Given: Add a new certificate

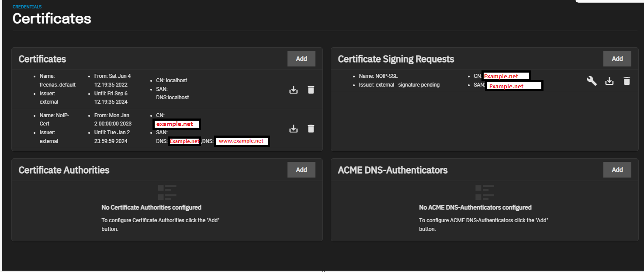Looking at the screenshot, I should pos(301,59).
